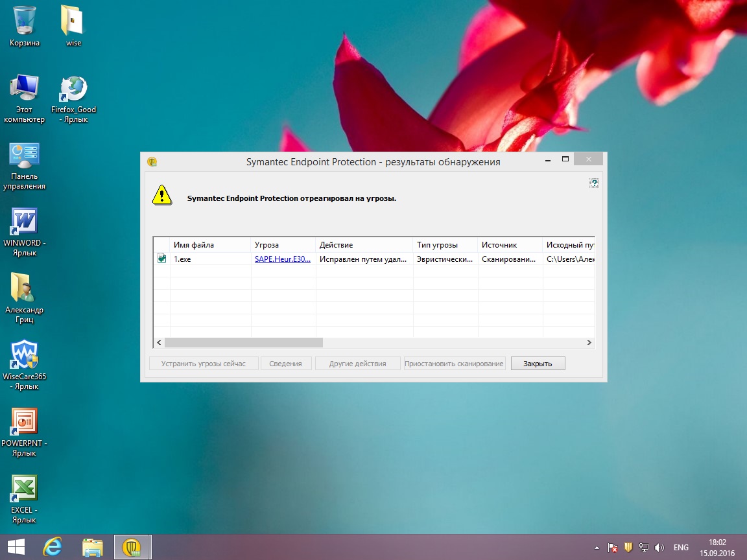Maximize the Symantec results window
This screenshot has height=560, width=747.
click(x=565, y=159)
